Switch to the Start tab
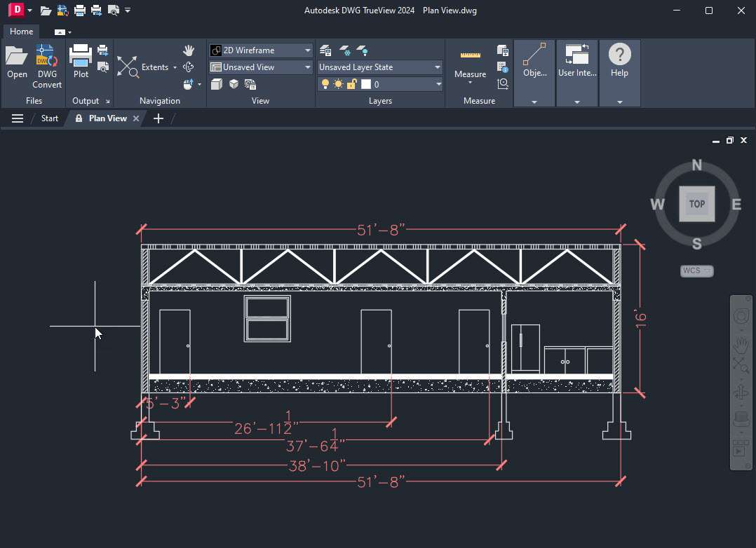The width and height of the screenshot is (756, 548). coord(49,118)
